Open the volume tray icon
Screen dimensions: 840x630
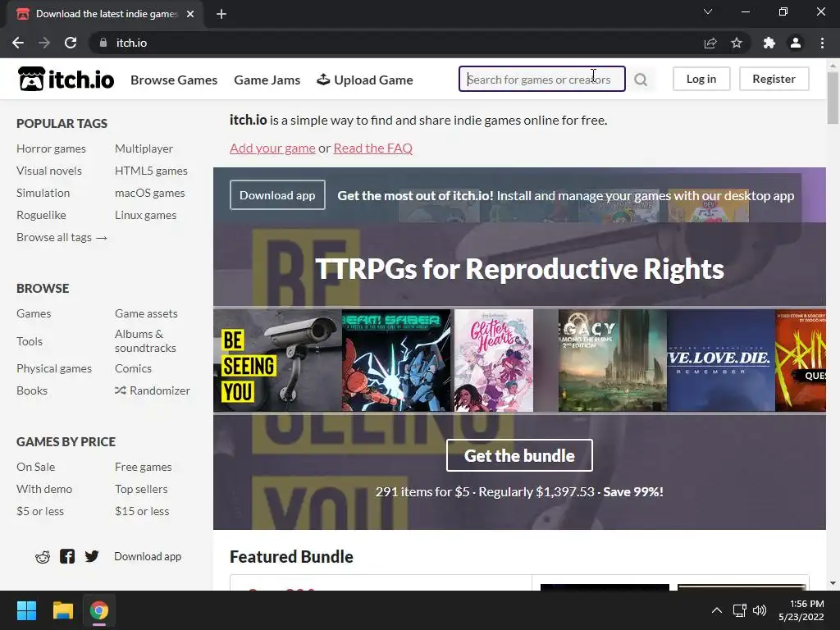pyautogui.click(x=760, y=610)
